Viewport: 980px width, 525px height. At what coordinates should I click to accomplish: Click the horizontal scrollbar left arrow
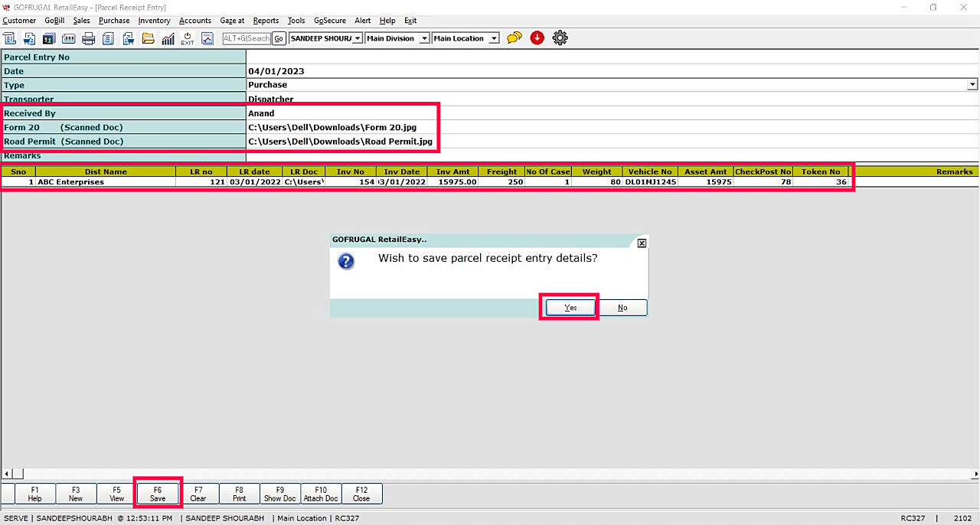(x=7, y=474)
